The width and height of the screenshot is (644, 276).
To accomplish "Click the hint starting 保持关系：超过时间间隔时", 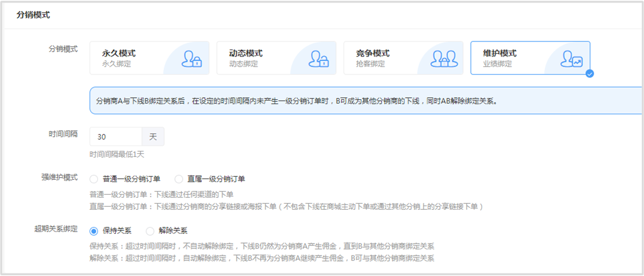I will pyautogui.click(x=262, y=247).
